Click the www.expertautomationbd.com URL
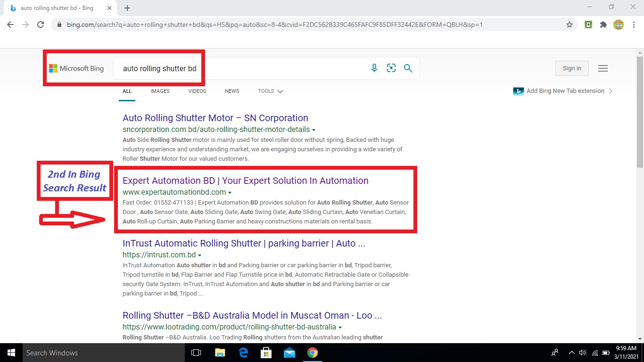Viewport: 644px width, 362px height. (174, 192)
